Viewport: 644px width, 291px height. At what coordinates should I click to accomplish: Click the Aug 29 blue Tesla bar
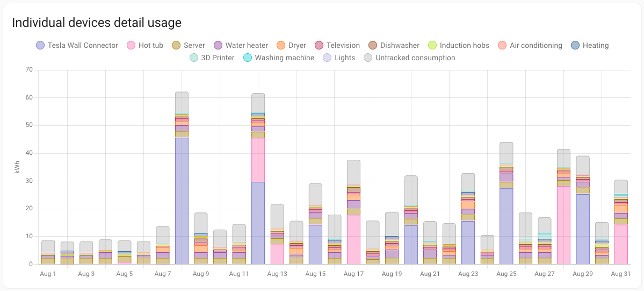pos(582,229)
